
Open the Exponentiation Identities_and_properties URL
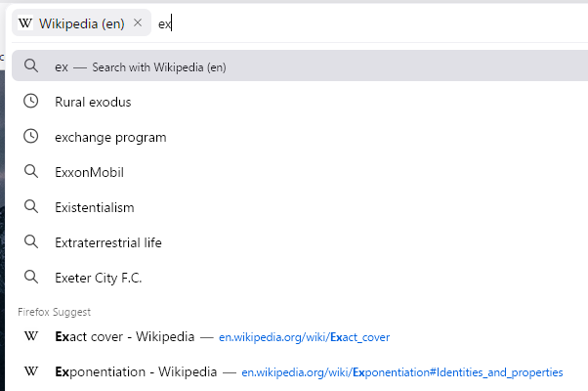(x=402, y=372)
